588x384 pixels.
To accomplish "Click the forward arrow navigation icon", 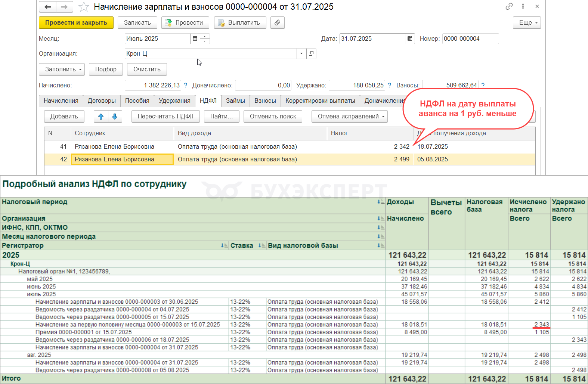I will (64, 7).
